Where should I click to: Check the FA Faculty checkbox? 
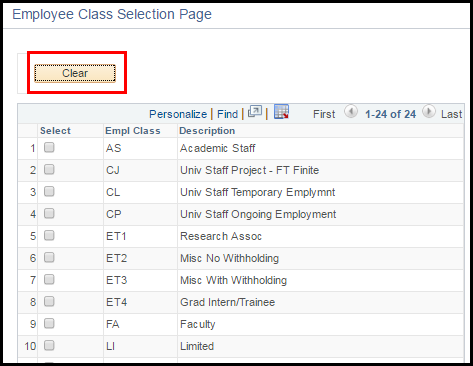pos(49,323)
